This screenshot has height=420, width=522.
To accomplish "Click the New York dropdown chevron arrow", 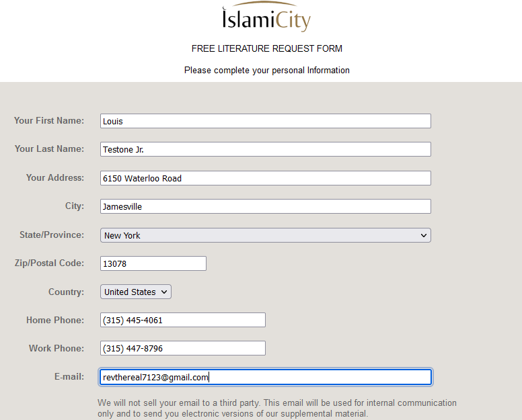I will 424,235.
